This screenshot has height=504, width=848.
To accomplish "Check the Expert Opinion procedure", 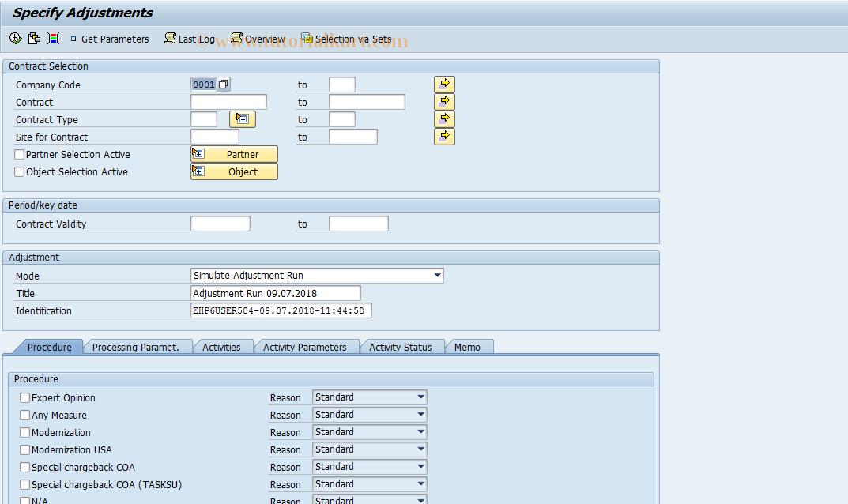I will coord(24,397).
